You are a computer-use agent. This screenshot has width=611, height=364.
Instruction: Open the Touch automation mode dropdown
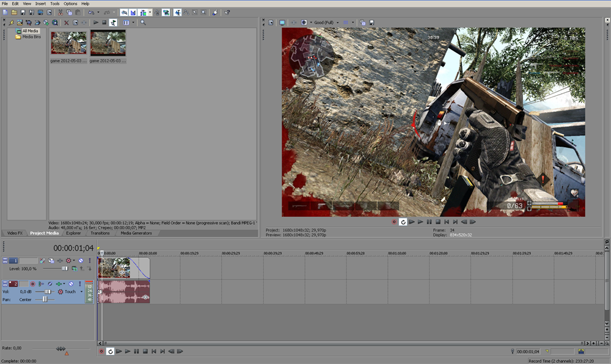click(81, 292)
